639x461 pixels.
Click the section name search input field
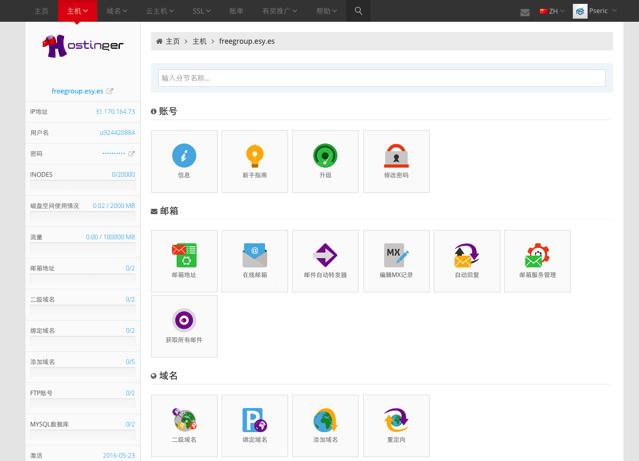(x=382, y=77)
